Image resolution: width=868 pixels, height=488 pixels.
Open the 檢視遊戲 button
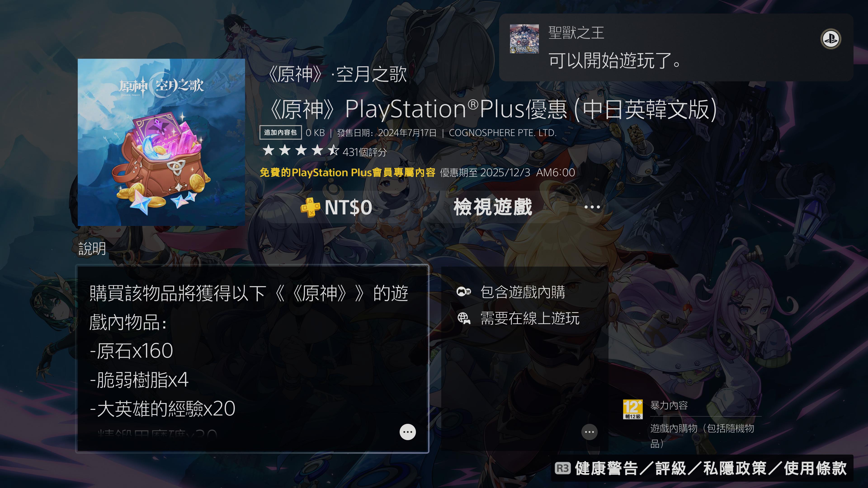tap(493, 207)
